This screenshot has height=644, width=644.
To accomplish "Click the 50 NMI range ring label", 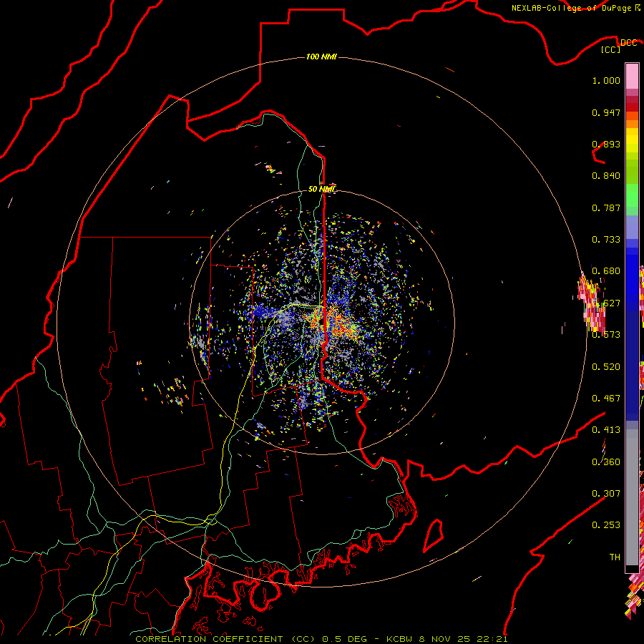I will click(x=321, y=189).
